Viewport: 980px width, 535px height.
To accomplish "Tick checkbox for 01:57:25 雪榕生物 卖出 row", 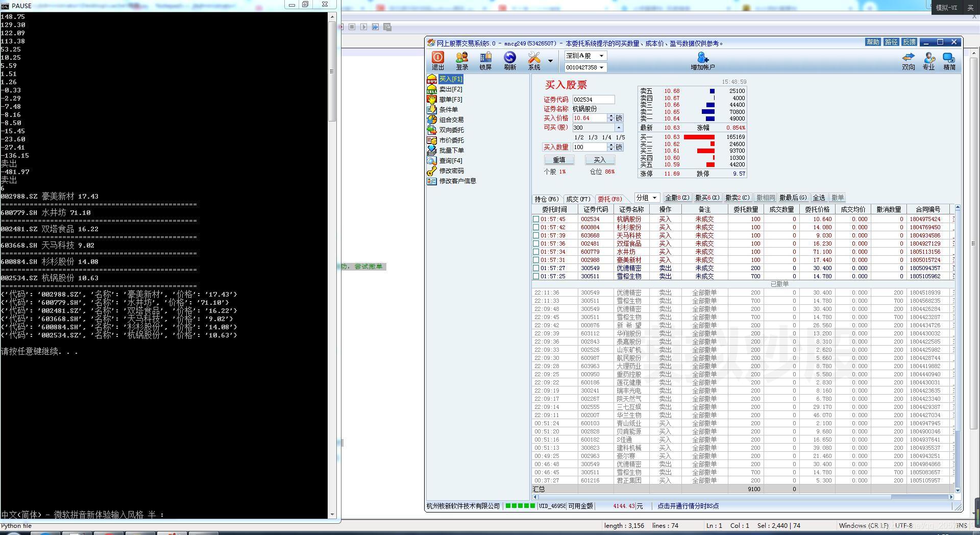I will click(536, 276).
